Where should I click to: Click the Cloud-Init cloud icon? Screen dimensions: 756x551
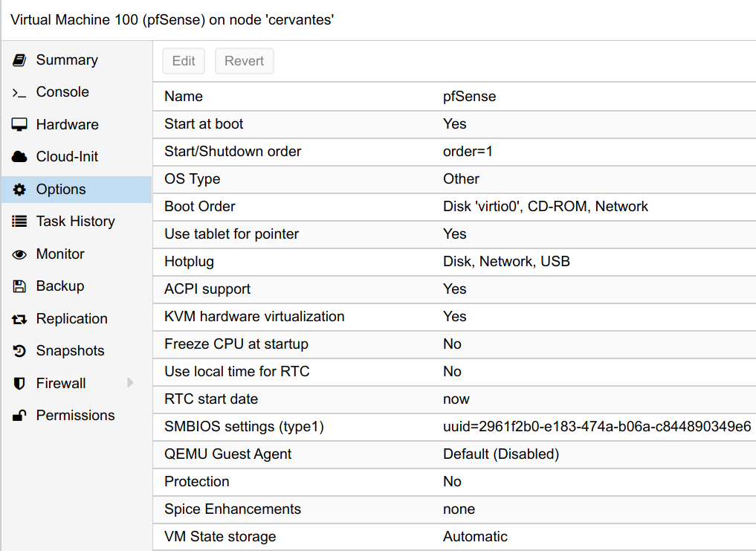[x=19, y=157]
